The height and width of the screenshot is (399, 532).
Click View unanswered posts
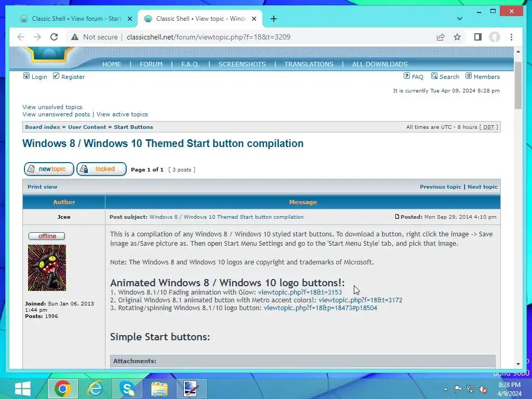(x=56, y=114)
